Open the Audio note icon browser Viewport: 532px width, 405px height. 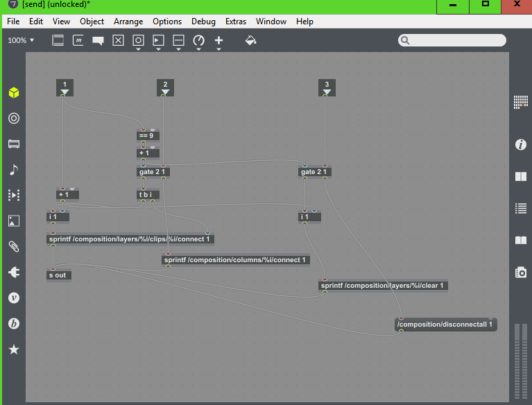(x=13, y=170)
